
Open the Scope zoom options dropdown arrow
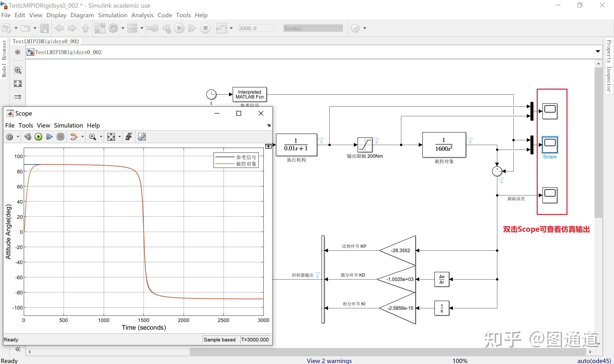[101, 137]
